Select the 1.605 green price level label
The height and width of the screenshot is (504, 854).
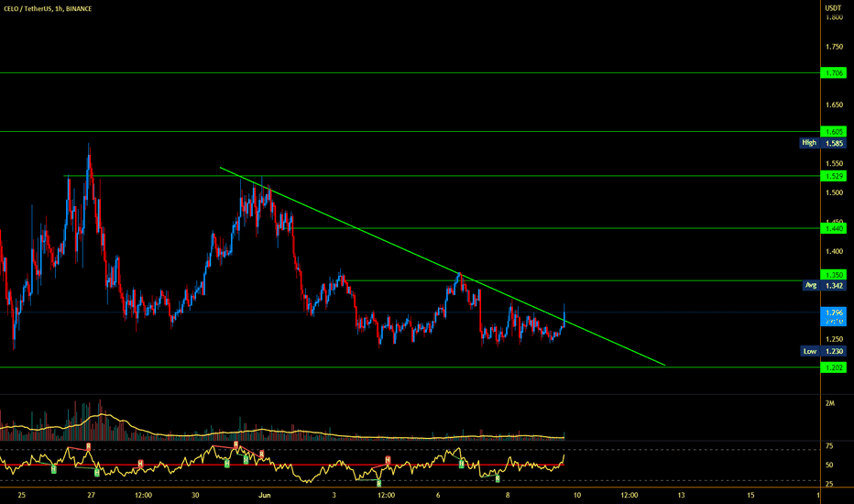[833, 132]
